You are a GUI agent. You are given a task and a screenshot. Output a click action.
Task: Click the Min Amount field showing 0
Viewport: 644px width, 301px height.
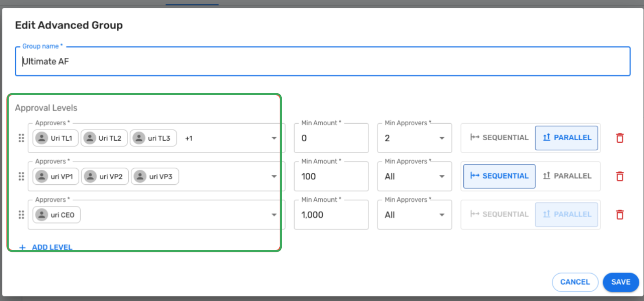(x=331, y=138)
